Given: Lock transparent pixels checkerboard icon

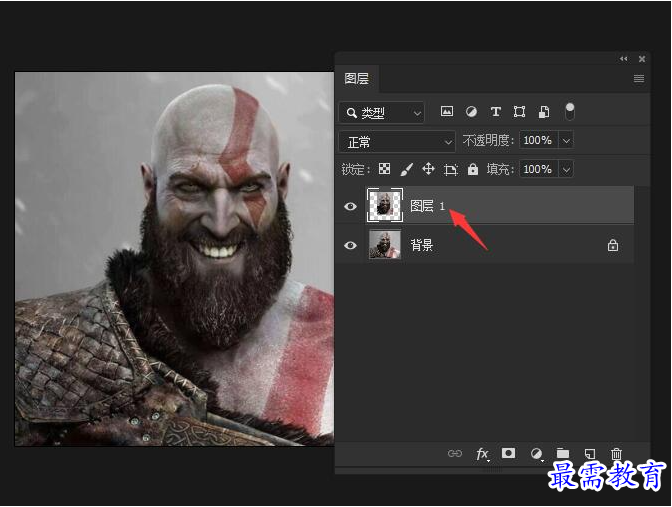Looking at the screenshot, I should [x=384, y=169].
